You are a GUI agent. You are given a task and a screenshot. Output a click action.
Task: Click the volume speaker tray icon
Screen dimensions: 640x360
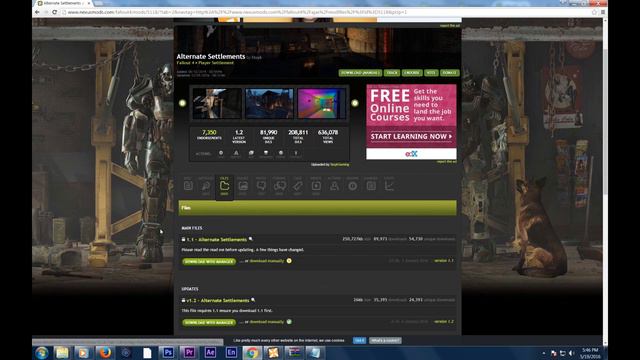[571, 353]
